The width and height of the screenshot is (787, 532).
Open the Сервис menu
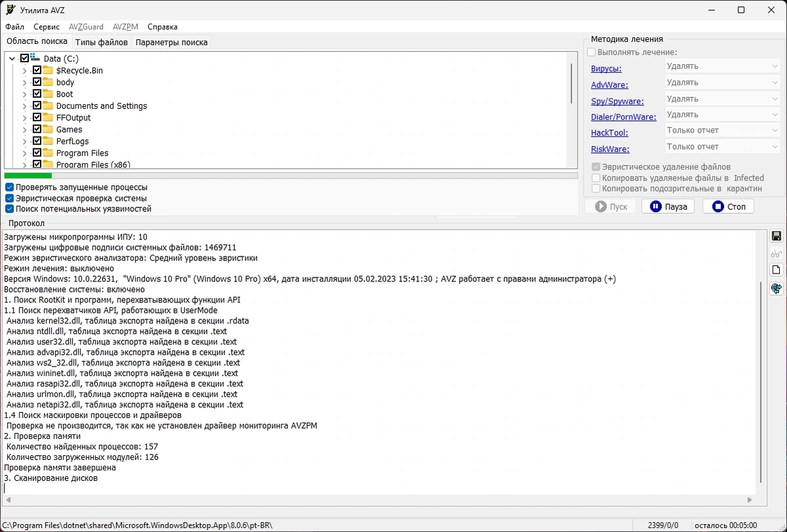[47, 27]
